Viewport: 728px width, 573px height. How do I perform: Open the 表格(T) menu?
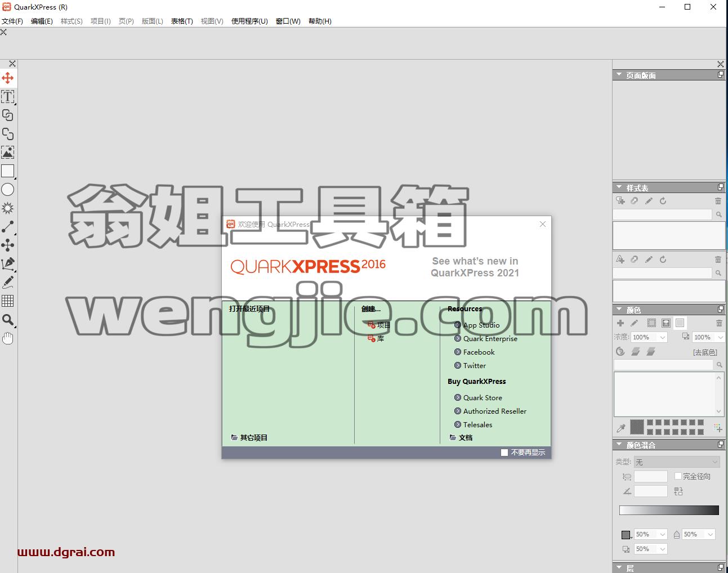click(182, 21)
